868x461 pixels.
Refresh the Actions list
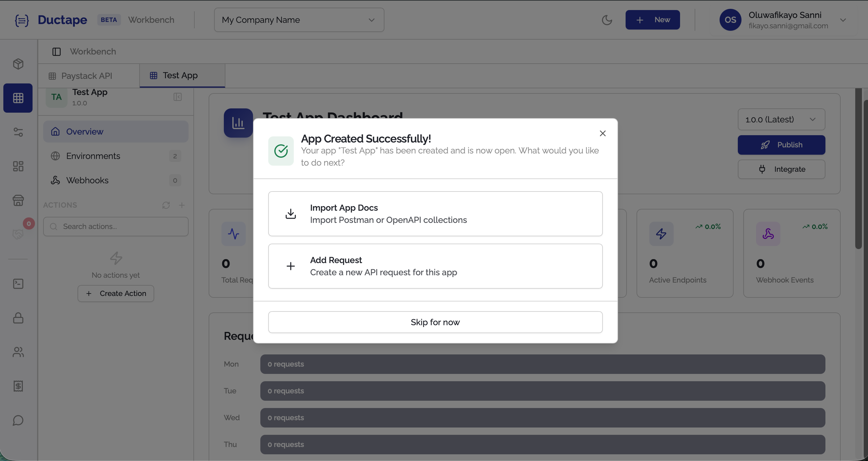(166, 205)
